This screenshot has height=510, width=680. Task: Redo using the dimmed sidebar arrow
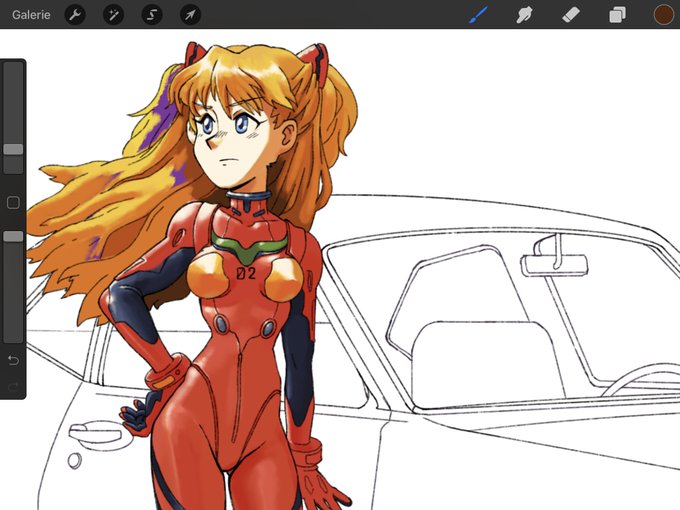click(x=13, y=386)
